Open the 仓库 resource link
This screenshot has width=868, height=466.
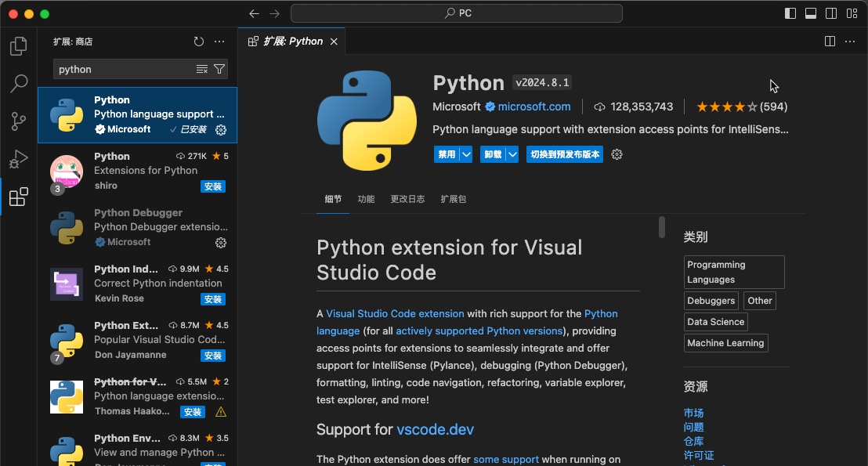point(693,441)
